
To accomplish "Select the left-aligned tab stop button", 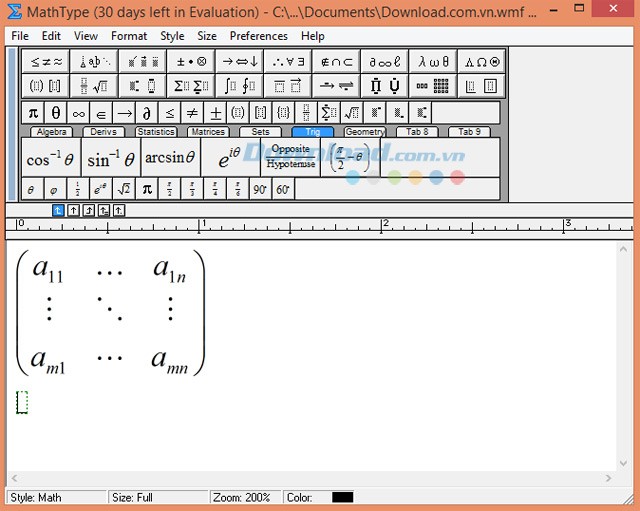I will [58, 211].
